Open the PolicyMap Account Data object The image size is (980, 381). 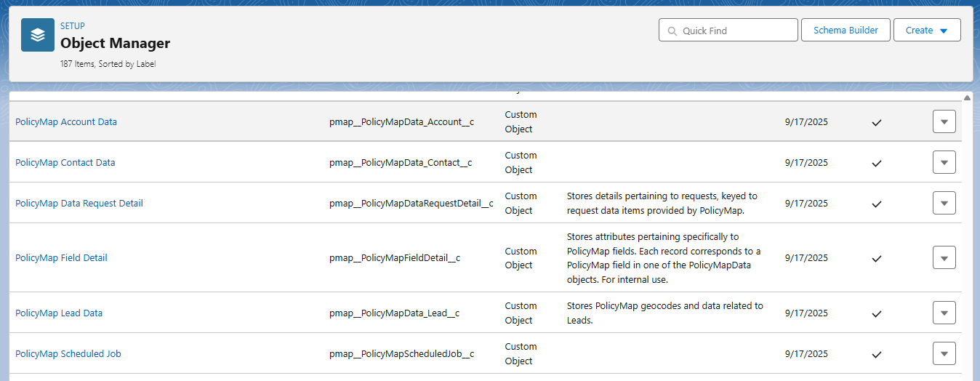66,122
